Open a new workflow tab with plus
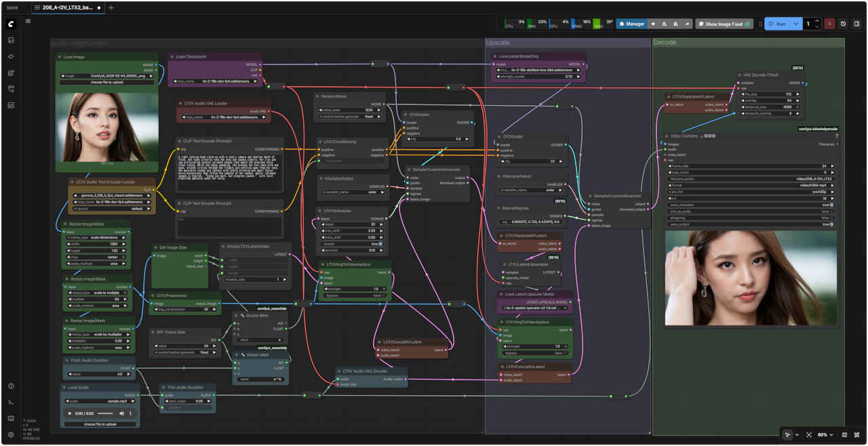The height and width of the screenshot is (446, 868). pos(111,7)
